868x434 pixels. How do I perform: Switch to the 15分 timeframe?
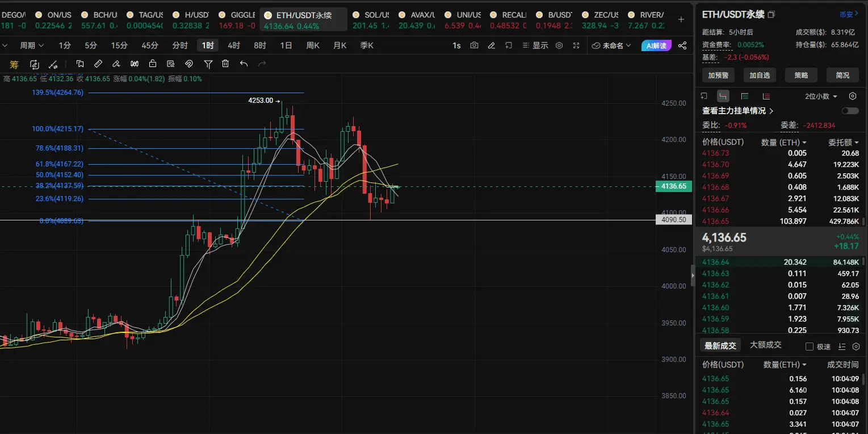(x=119, y=45)
